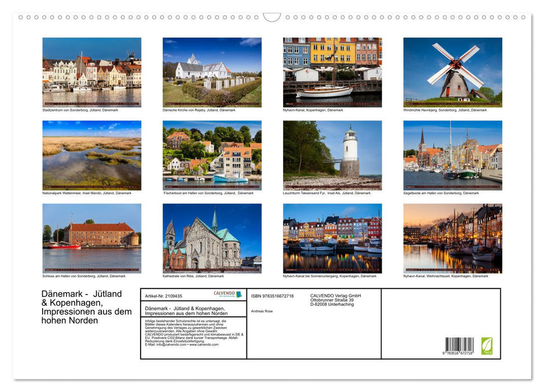Select the Stadtzentrum von Sonderborg thumbnail

point(91,71)
